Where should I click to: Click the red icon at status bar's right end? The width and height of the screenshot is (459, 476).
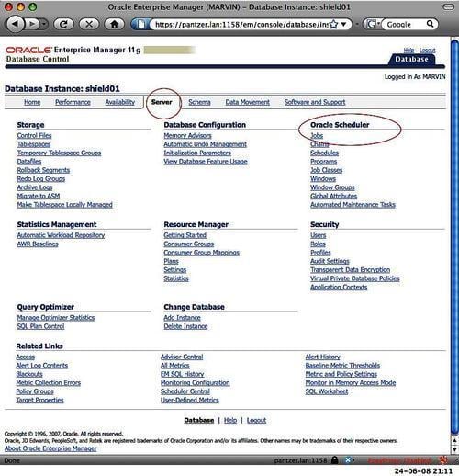[x=443, y=460]
